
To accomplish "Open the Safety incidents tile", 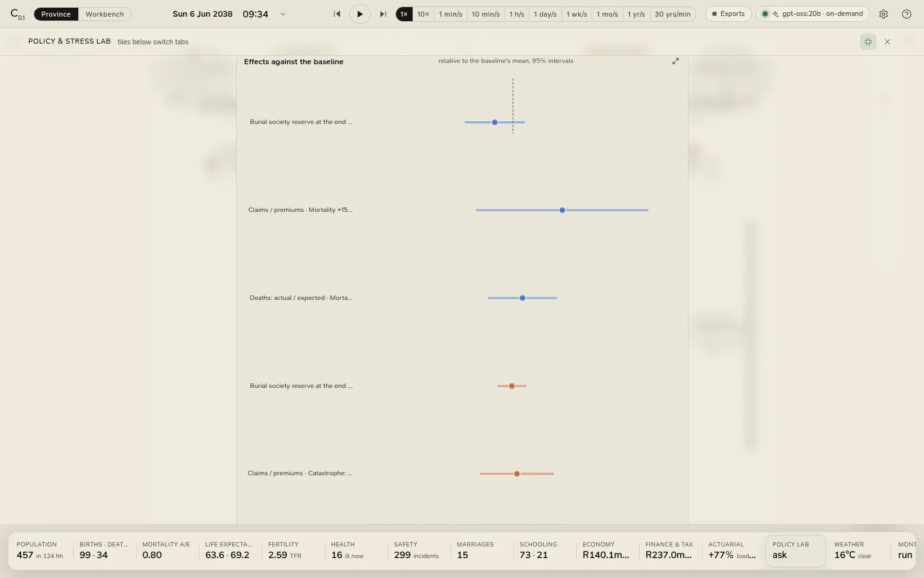I will [x=418, y=550].
